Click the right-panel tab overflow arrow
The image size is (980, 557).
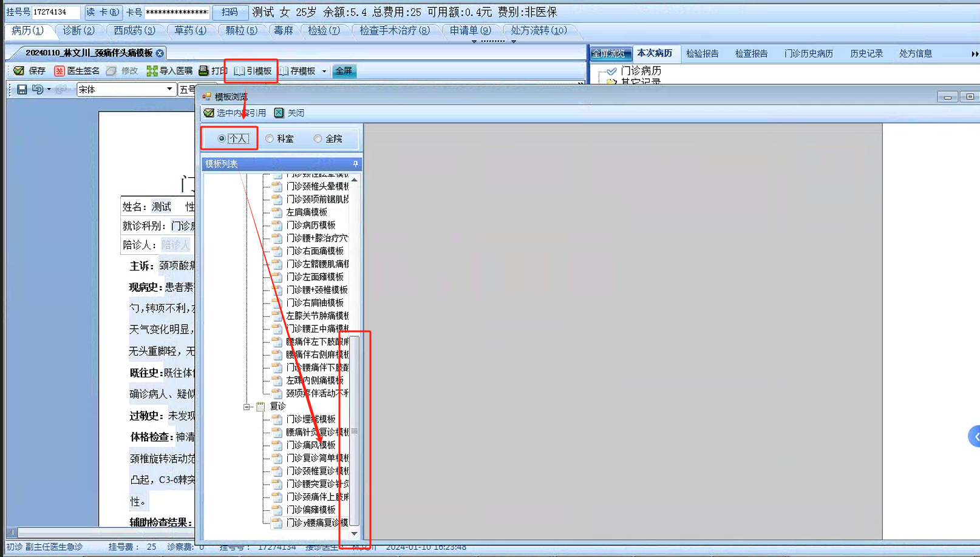point(975,54)
